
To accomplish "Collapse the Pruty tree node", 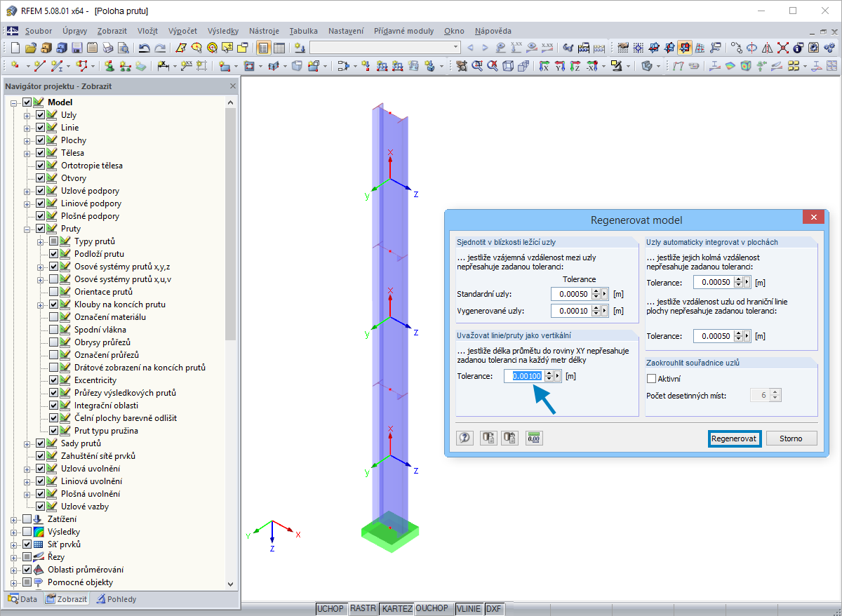I will [x=27, y=229].
